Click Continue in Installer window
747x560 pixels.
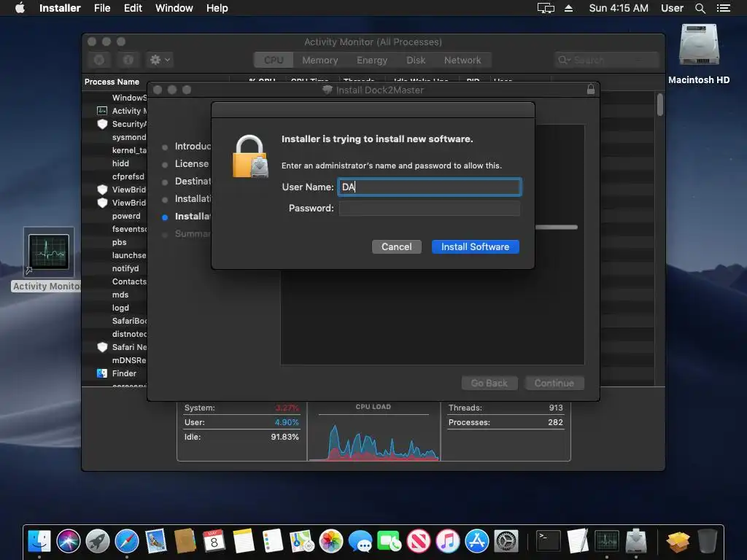(554, 383)
